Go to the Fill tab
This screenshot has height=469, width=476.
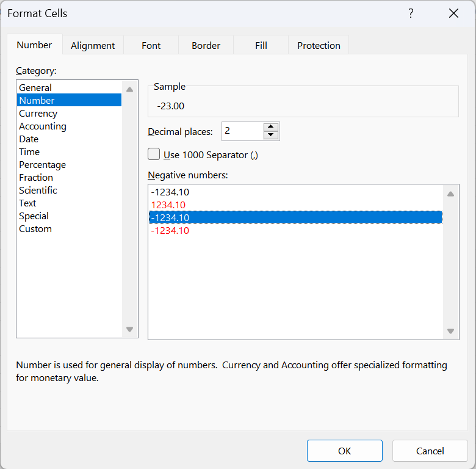coord(261,46)
